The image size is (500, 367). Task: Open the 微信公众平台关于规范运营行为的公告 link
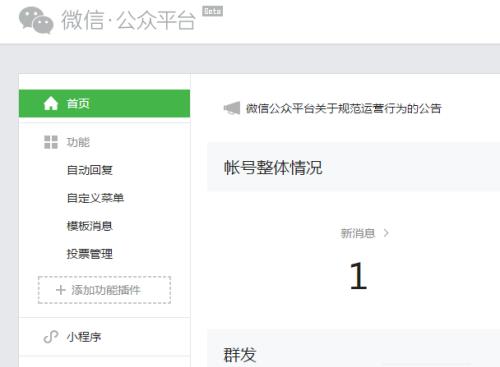pos(344,108)
